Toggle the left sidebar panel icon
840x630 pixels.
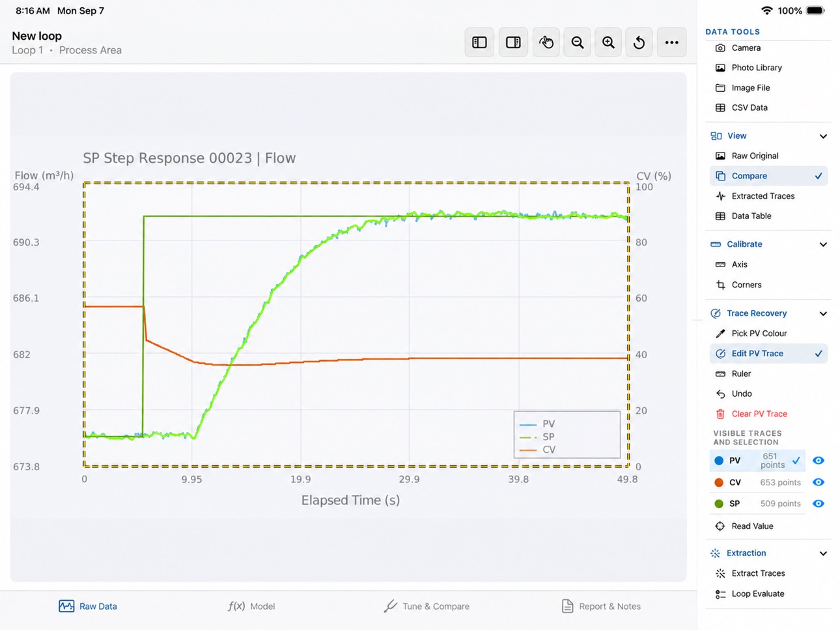[479, 42]
